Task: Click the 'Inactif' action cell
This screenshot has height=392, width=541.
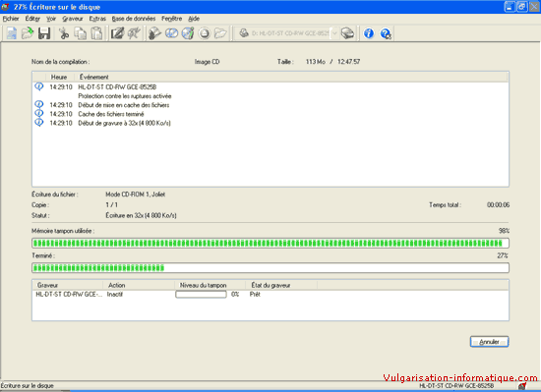Action: [x=115, y=294]
